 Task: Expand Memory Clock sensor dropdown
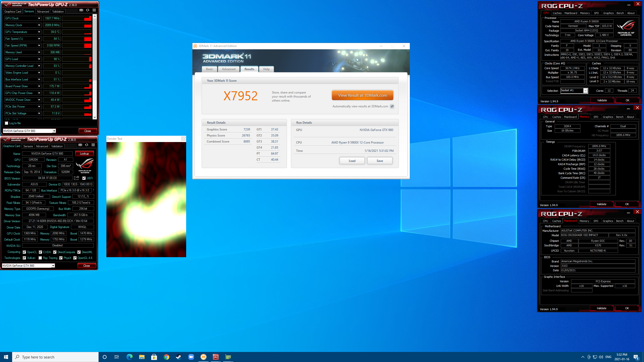tap(39, 25)
